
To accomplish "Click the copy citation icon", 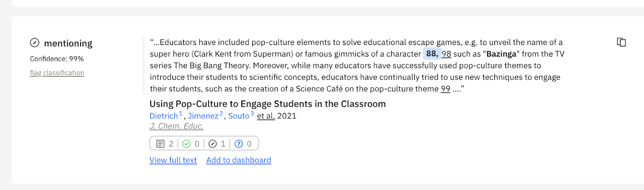I will coord(621,42).
